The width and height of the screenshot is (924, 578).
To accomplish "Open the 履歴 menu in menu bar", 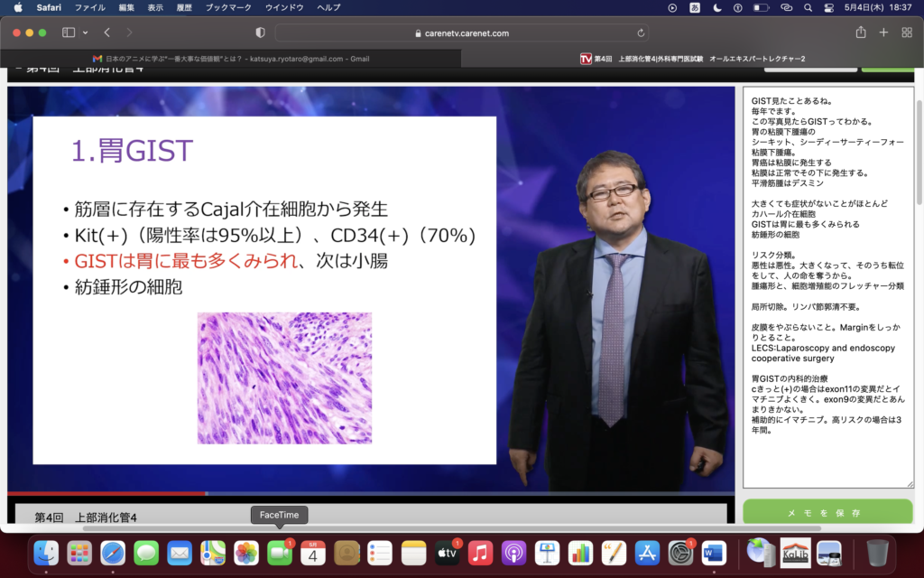I will 183,7.
